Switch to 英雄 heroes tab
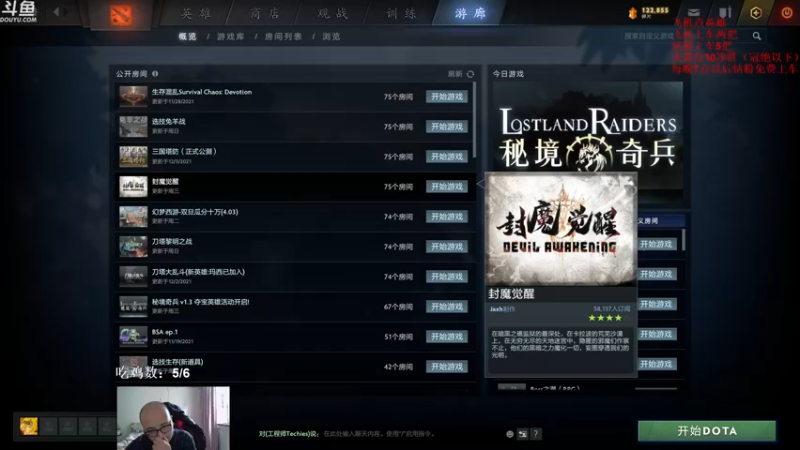The width and height of the screenshot is (800, 450). coord(196,13)
